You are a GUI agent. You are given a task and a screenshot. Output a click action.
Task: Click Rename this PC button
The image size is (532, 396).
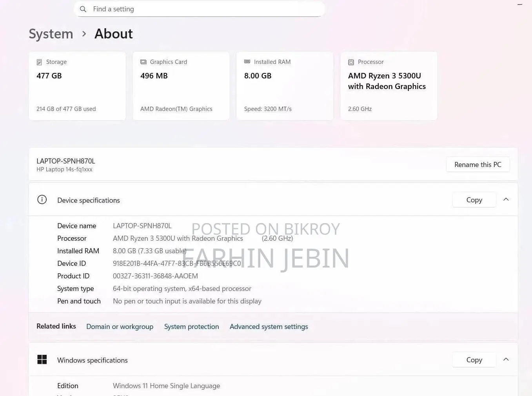[x=478, y=165]
